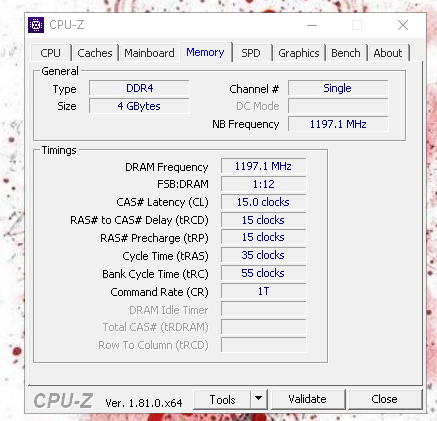The image size is (437, 421).
Task: Select the Memory tab
Action: (x=205, y=52)
